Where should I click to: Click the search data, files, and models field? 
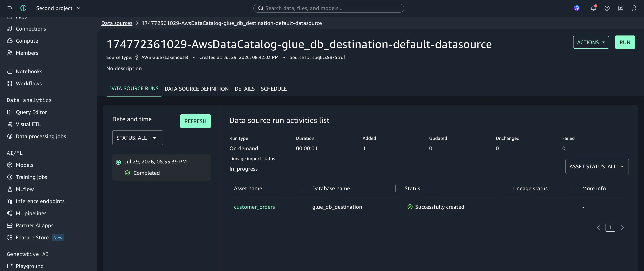pyautogui.click(x=328, y=8)
